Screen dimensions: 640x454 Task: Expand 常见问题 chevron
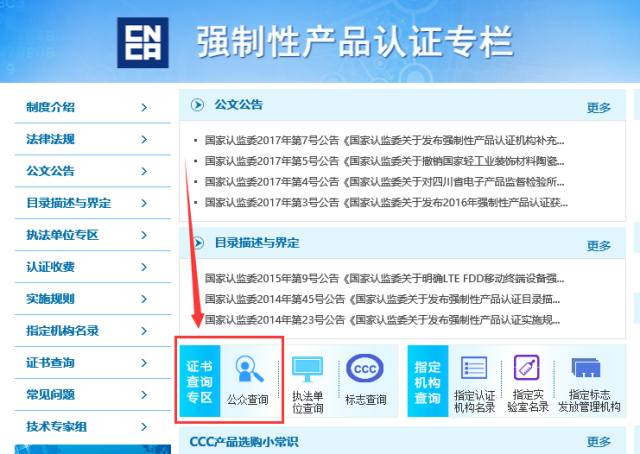(144, 394)
